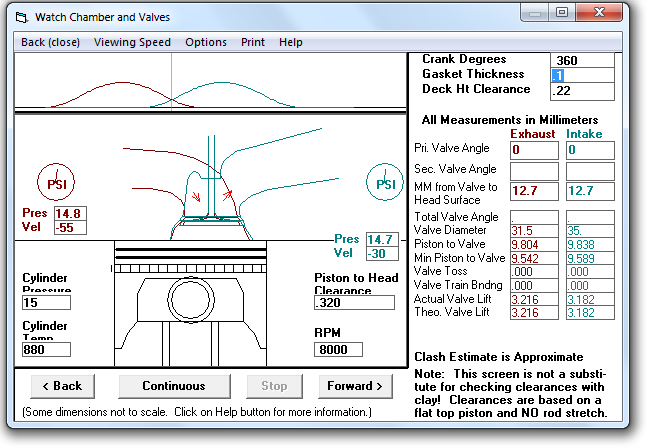
Task: Click the Intake Valve Diameter field
Action: tap(591, 230)
